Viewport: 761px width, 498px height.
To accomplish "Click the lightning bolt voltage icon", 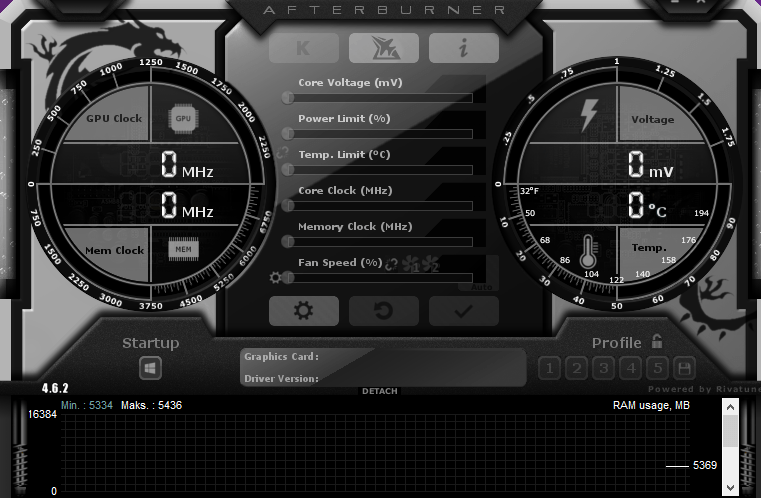I will click(x=589, y=115).
